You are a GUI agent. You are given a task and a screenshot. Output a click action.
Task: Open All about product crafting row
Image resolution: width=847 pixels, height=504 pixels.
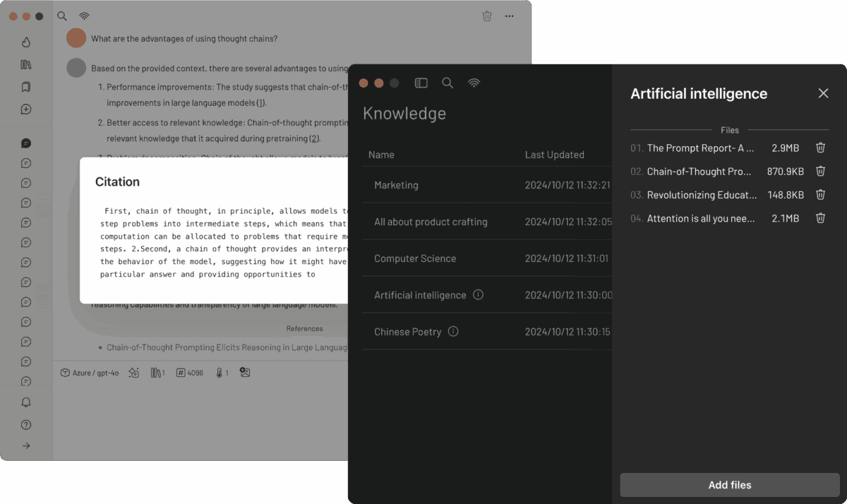pyautogui.click(x=487, y=222)
